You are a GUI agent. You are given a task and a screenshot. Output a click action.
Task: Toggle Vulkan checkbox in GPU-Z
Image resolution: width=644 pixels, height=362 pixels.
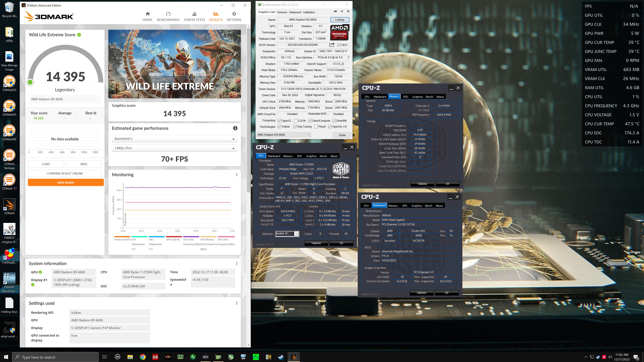pyautogui.click(x=279, y=127)
